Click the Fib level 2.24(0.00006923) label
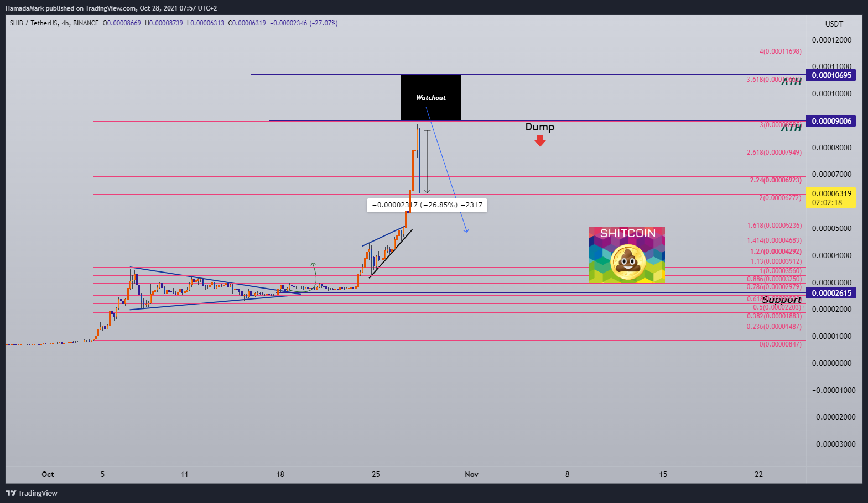Image resolution: width=868 pixels, height=503 pixels. (x=776, y=180)
